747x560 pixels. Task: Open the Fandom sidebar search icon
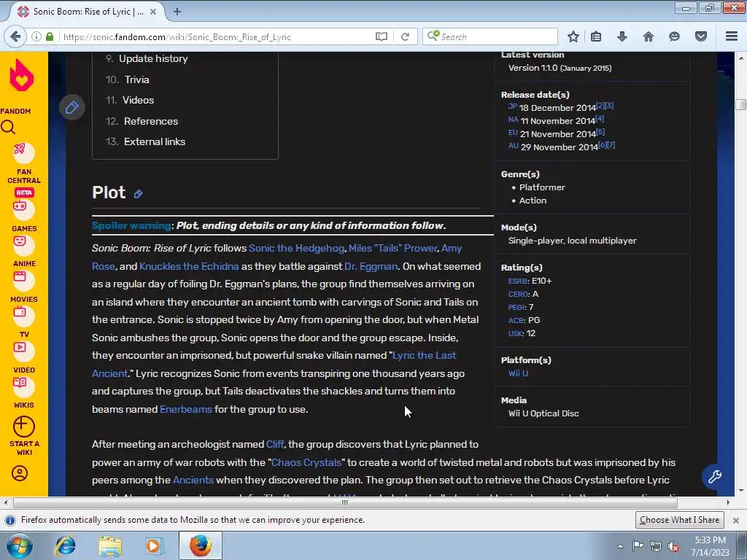8,128
